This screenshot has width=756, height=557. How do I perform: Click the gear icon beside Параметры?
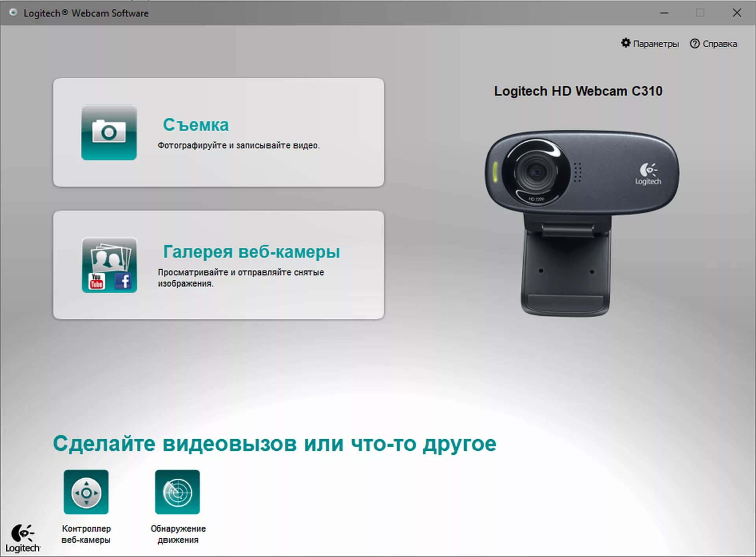point(626,43)
